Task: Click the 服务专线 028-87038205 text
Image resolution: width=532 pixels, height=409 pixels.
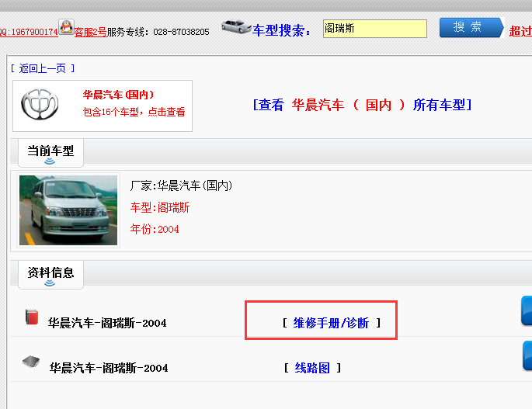Action: [158, 32]
